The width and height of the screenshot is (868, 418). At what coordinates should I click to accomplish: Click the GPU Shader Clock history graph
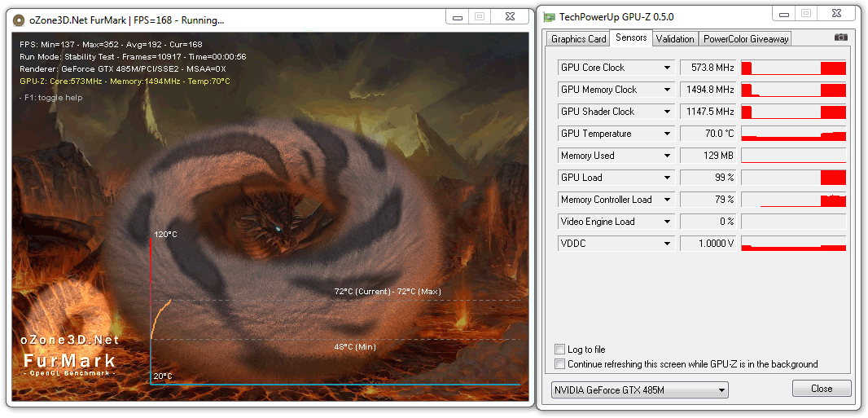pyautogui.click(x=794, y=112)
